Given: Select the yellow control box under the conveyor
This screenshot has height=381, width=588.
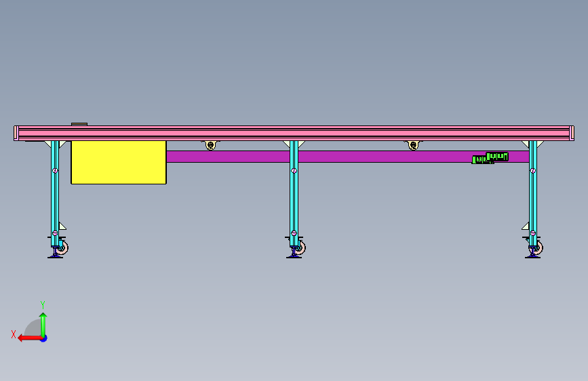Looking at the screenshot, I should (119, 163).
